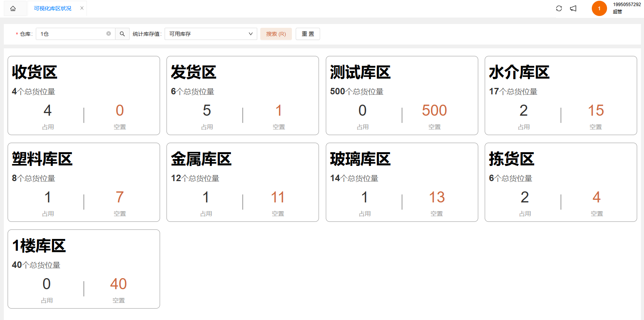Clear the warehouse field with the x icon
The height and width of the screenshot is (320, 644).
109,33
